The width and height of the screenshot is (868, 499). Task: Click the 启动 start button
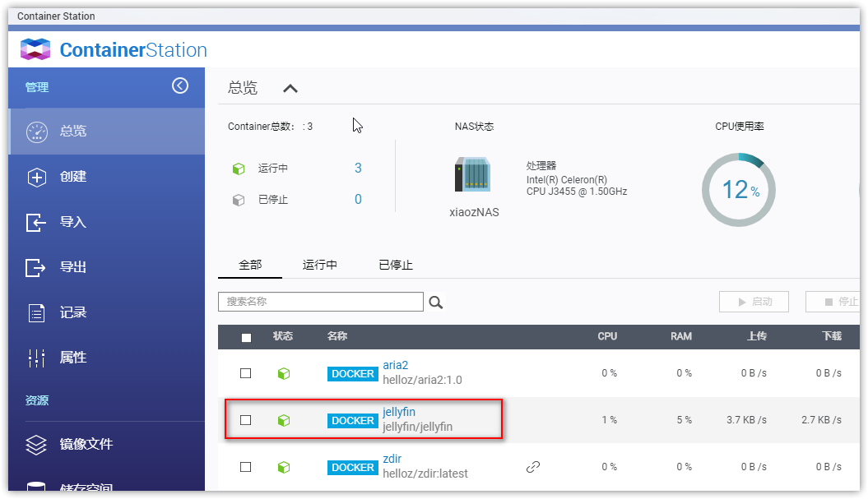(x=754, y=302)
